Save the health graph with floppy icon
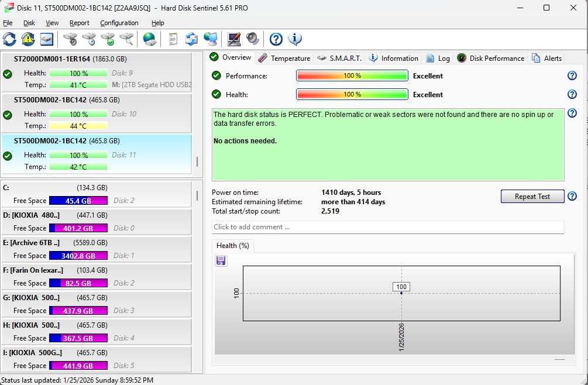 pyautogui.click(x=221, y=261)
